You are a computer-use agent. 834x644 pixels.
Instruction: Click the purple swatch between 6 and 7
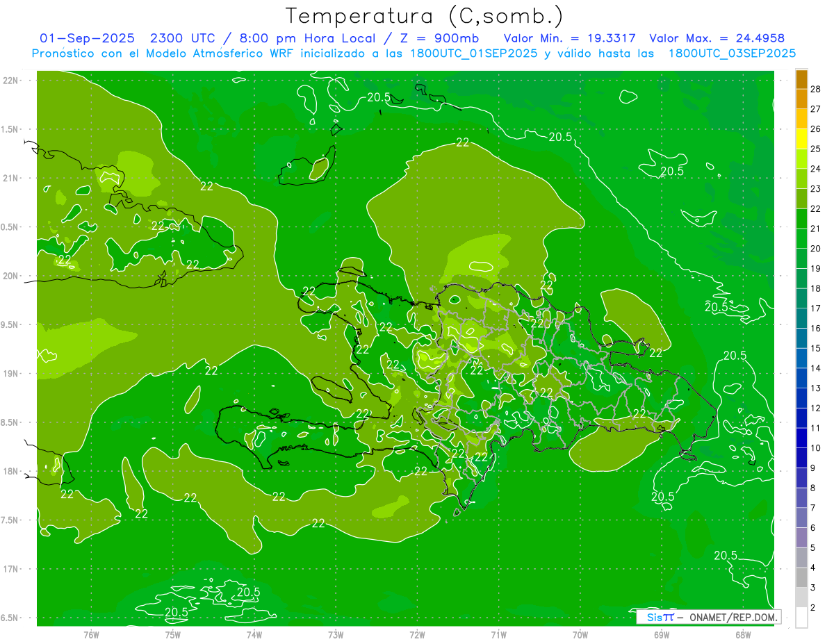[801, 518]
